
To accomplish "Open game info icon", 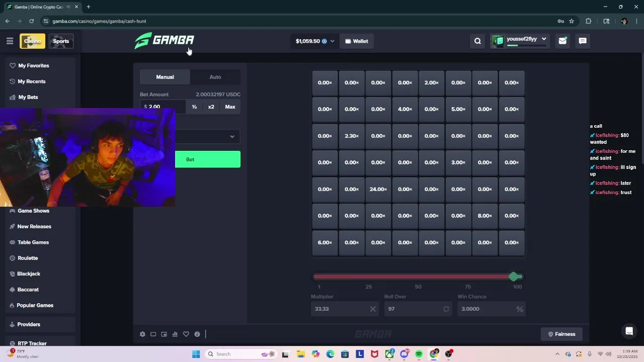I will click(x=197, y=334).
